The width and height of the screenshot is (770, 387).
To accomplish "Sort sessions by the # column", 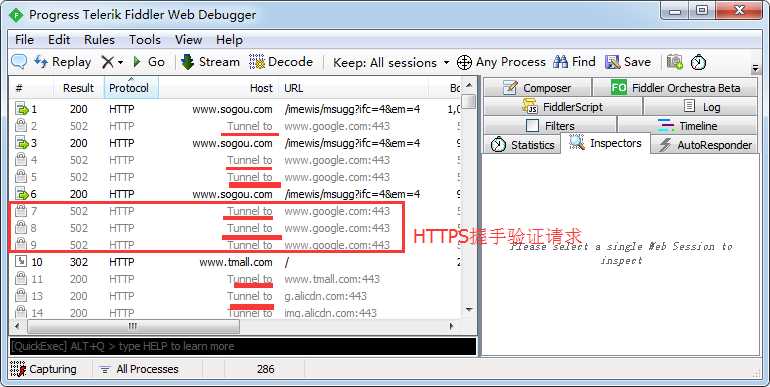I will (x=31, y=88).
